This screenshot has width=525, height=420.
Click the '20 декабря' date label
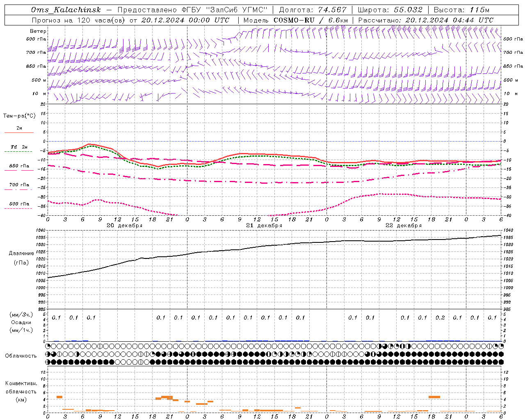[125, 226]
